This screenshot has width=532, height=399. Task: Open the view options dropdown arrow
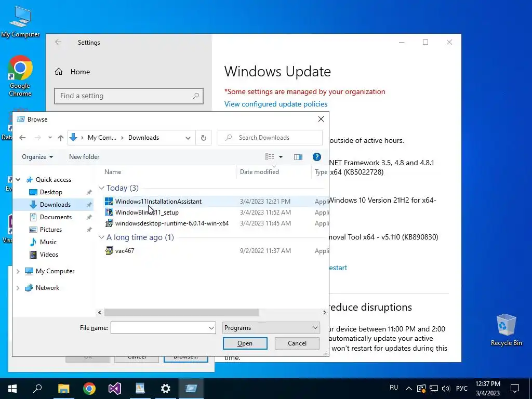(281, 157)
